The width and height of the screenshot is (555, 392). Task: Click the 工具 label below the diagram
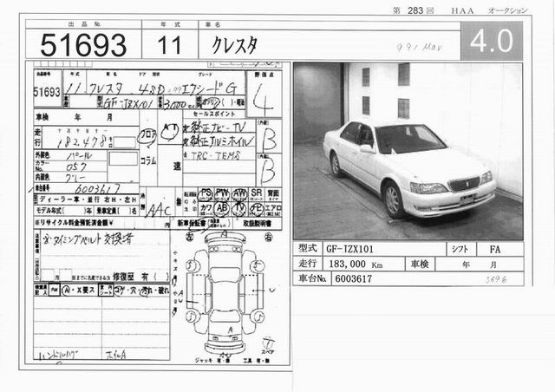247,361
